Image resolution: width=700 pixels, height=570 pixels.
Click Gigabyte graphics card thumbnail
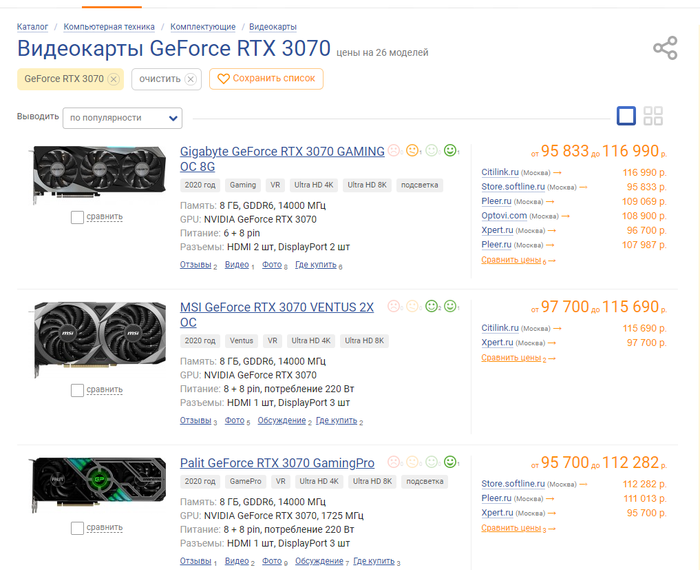pyautogui.click(x=98, y=174)
